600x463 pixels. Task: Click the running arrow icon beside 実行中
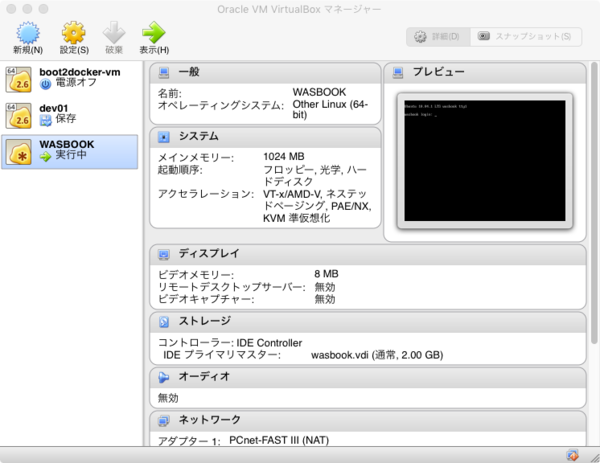(x=46, y=156)
